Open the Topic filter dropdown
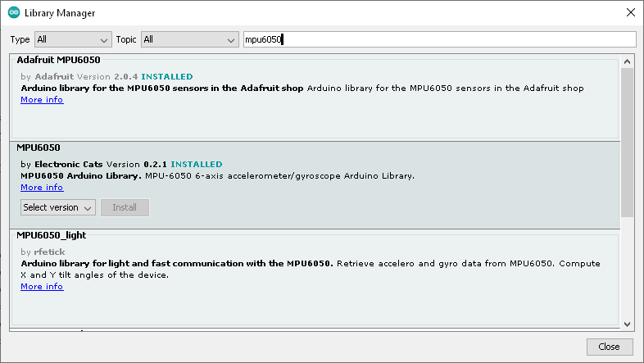 pos(190,40)
